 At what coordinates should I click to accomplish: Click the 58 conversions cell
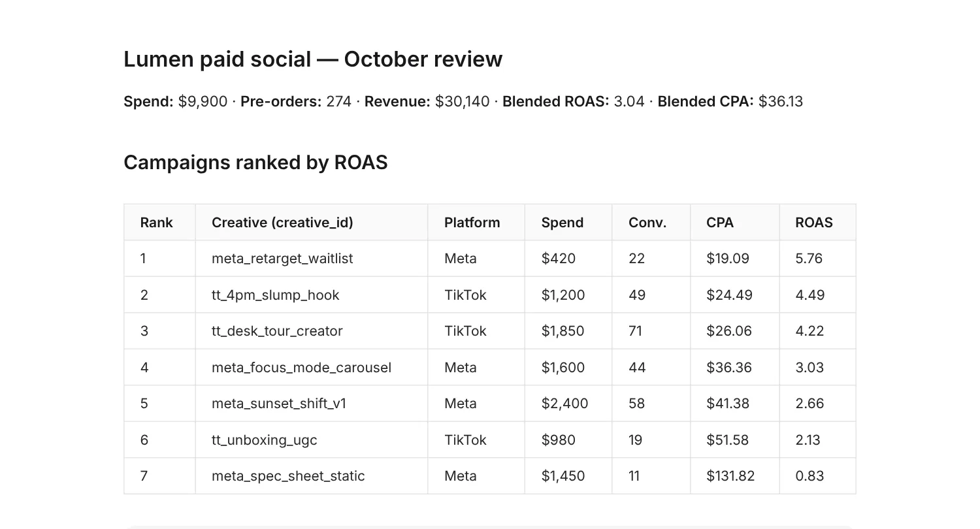(x=651, y=404)
